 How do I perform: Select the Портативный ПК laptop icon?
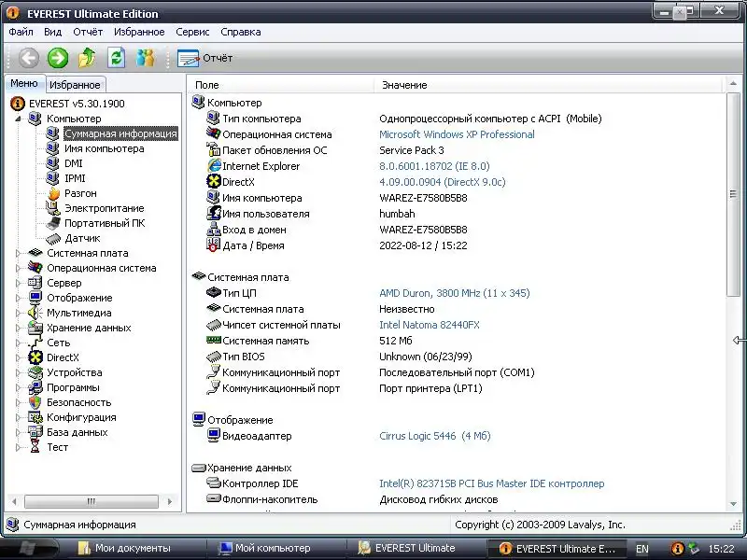(x=53, y=223)
